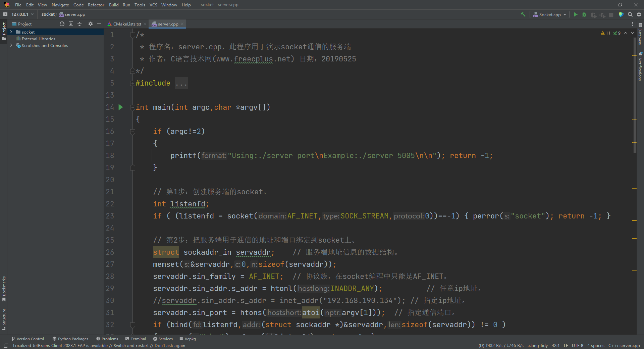Open the File menu

tap(18, 5)
